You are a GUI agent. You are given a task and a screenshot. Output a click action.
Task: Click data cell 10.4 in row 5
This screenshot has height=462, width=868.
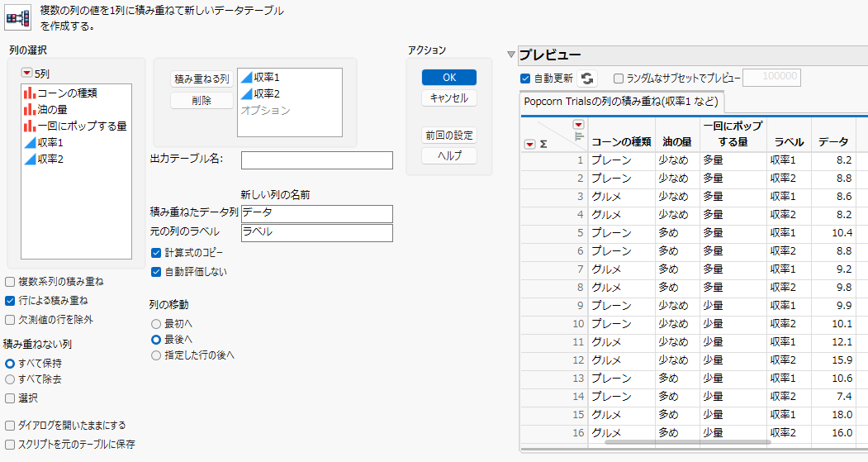click(833, 233)
